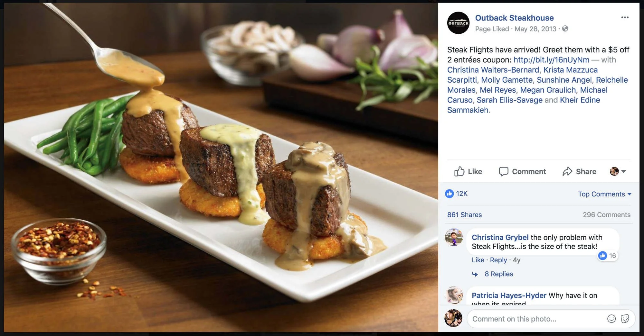Click Christina Grybel's avatar picture
The image size is (644, 336).
(454, 237)
